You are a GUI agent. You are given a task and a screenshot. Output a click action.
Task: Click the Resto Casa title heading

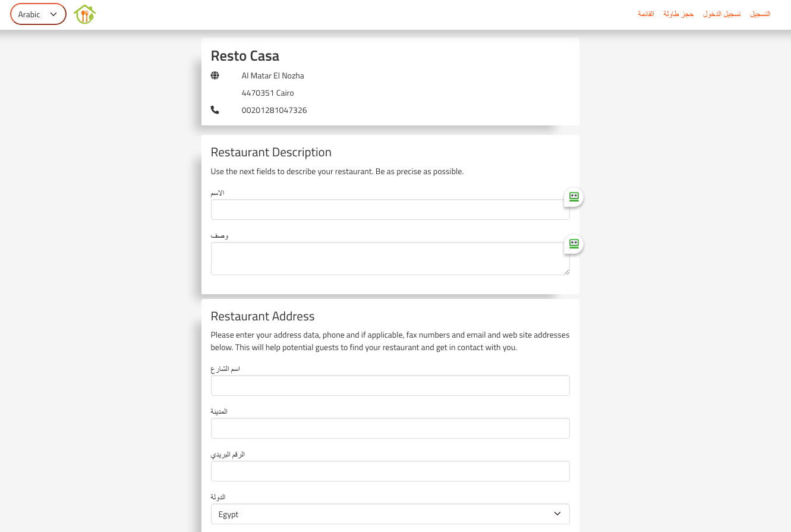pos(245,56)
